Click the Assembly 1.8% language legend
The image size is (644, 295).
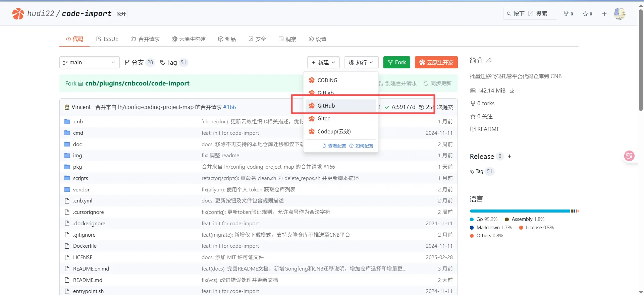tap(525, 219)
